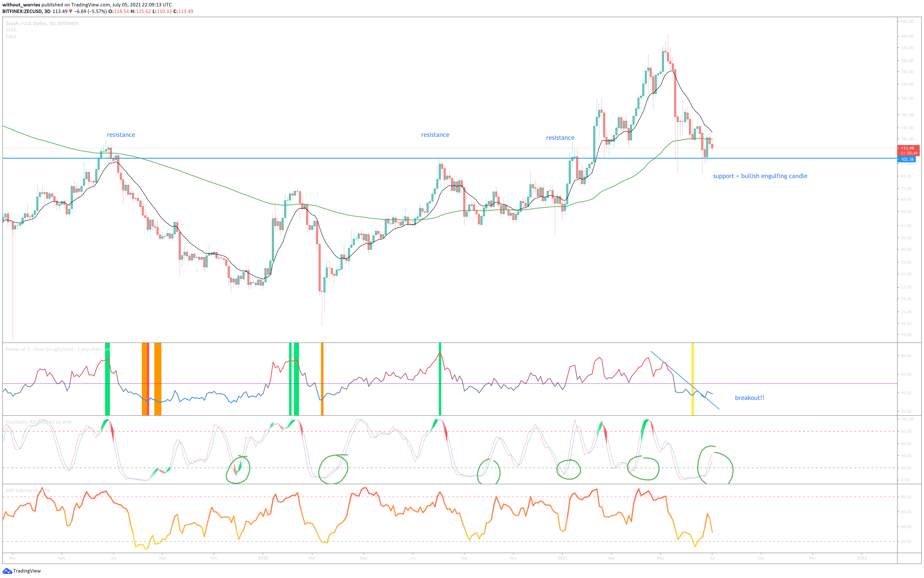
Task: Select 'MFI tailored by WW' indicator label
Action: [28, 490]
